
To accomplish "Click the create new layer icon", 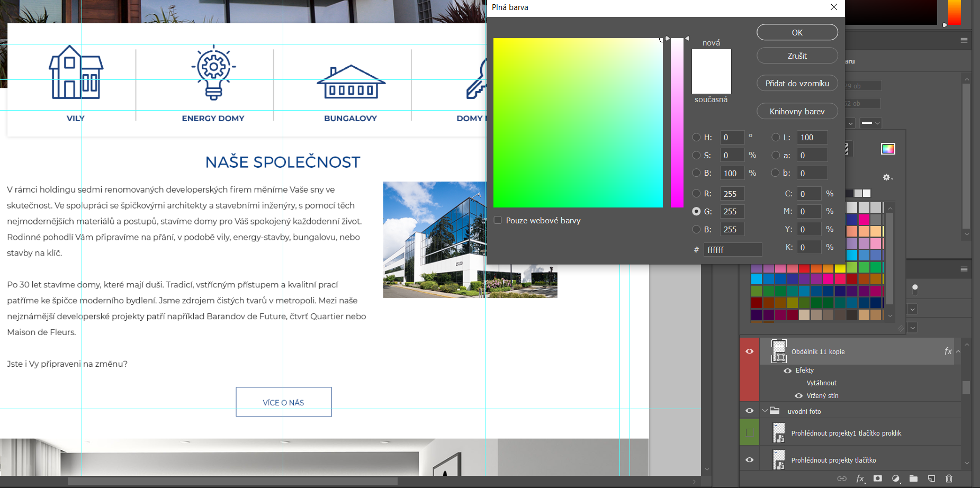I will coord(931,478).
